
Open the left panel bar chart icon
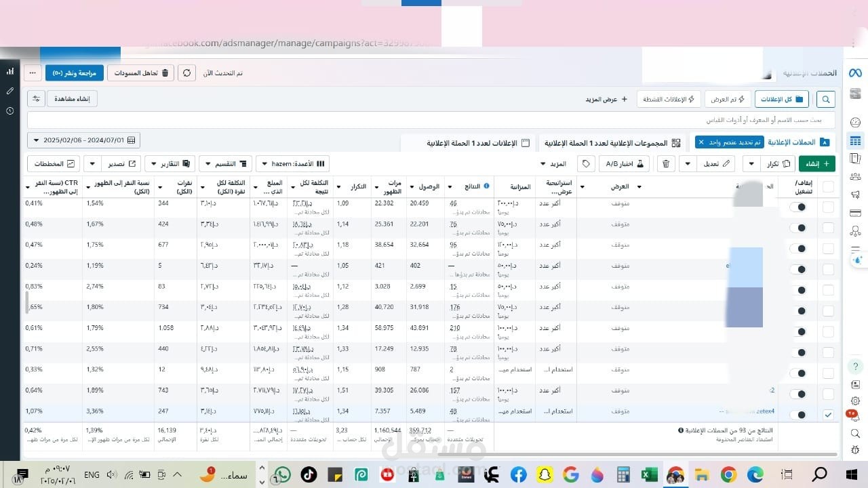[10, 71]
